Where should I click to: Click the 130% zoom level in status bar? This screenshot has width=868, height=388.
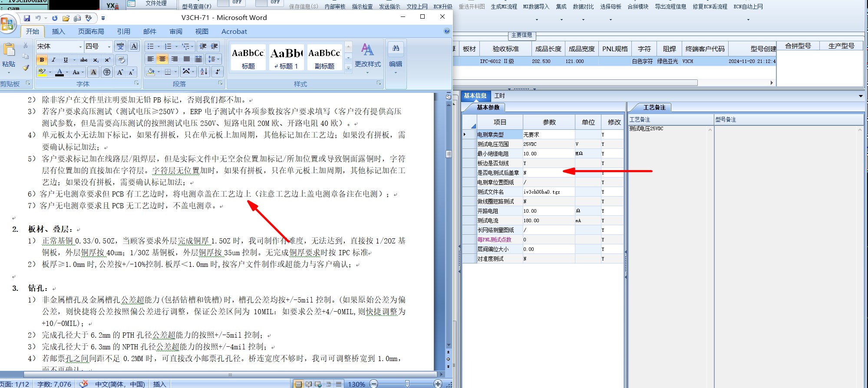[356, 384]
